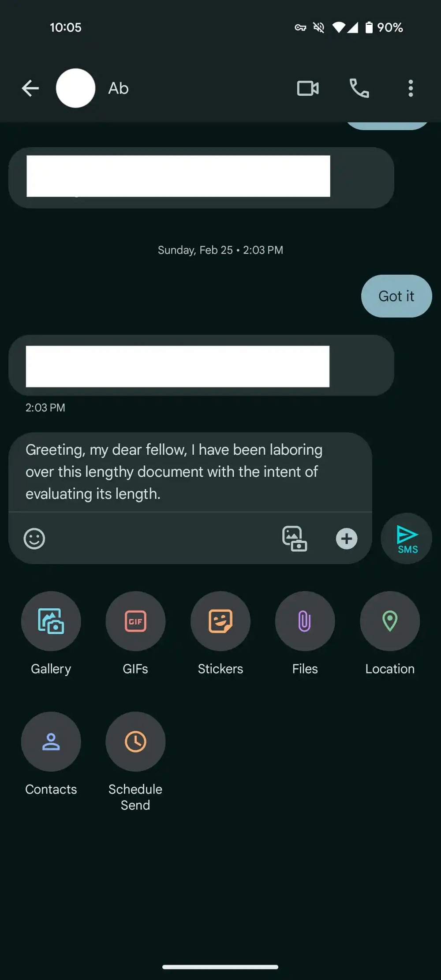Tap the message text draft field

coord(190,472)
